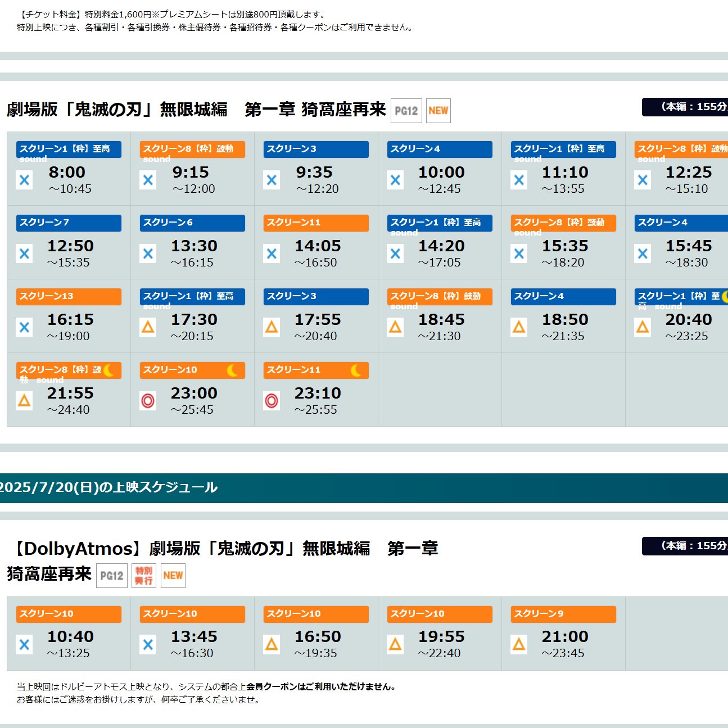Click X icon beside 12:50 showing
The image size is (728, 728).
pos(24,254)
